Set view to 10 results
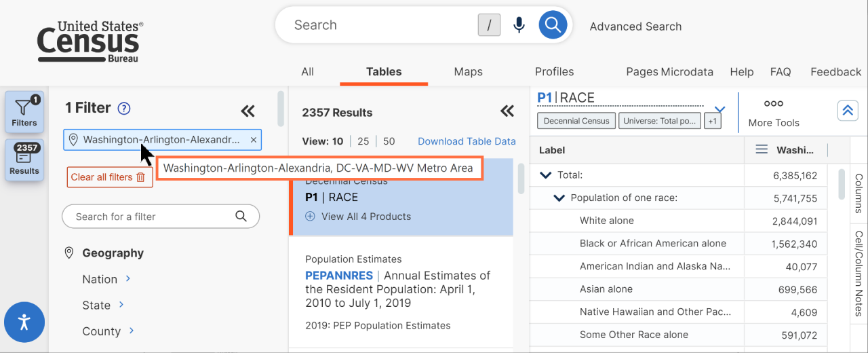The image size is (868, 353). click(x=338, y=141)
